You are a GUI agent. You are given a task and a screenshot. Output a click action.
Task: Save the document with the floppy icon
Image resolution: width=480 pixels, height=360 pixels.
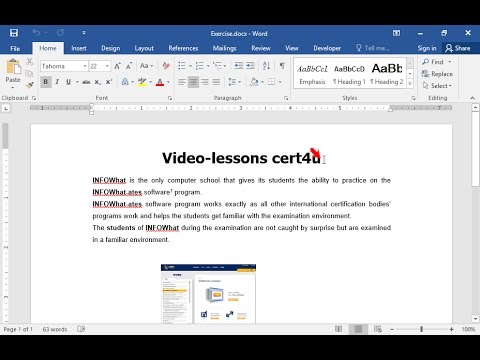coord(14,33)
